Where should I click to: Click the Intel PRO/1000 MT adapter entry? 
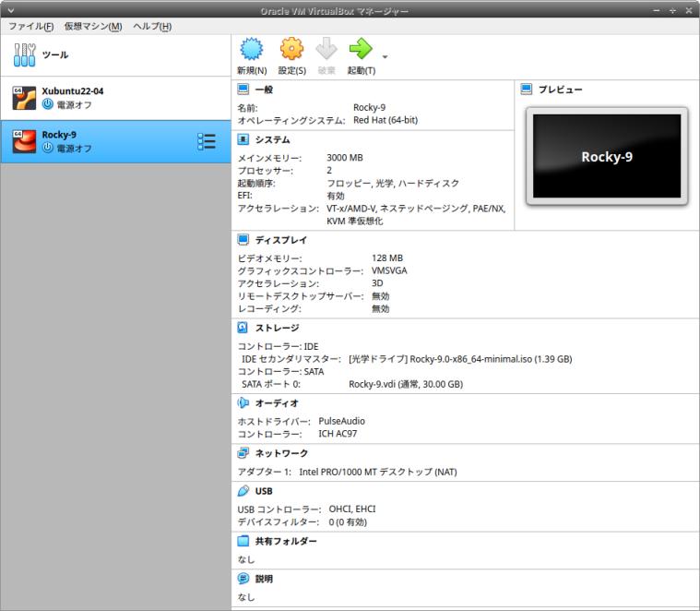[x=378, y=473]
